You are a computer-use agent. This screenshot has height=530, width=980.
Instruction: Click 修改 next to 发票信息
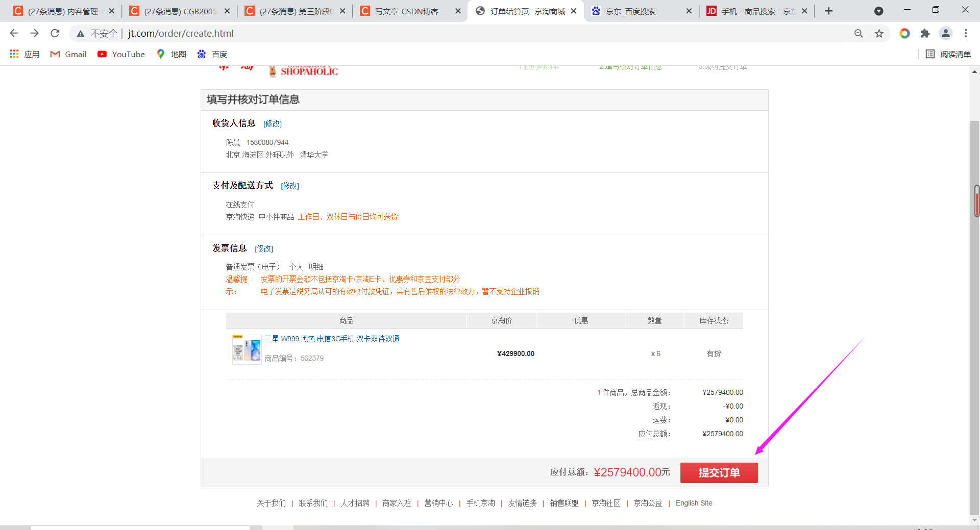264,248
